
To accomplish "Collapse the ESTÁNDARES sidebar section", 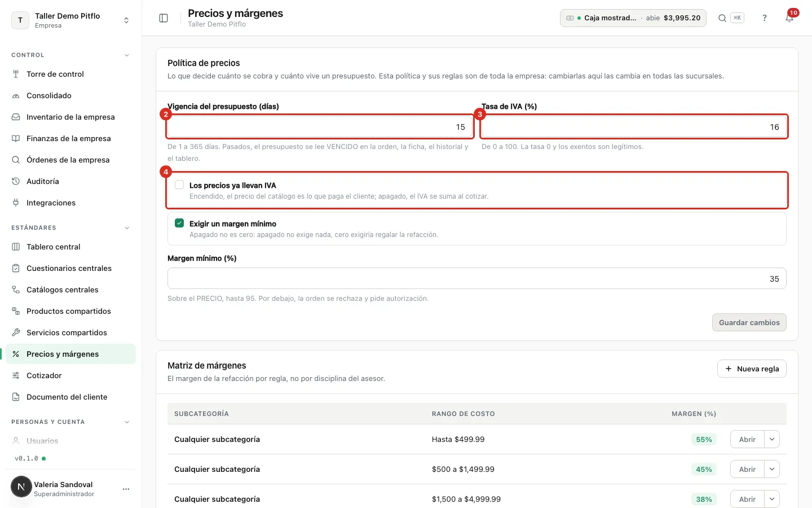I will (127, 228).
